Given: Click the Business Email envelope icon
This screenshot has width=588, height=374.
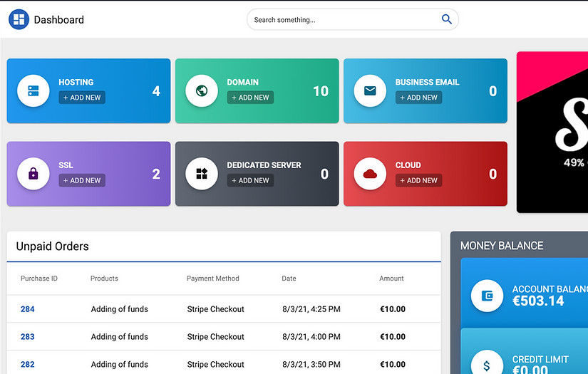Looking at the screenshot, I should click(x=370, y=90).
